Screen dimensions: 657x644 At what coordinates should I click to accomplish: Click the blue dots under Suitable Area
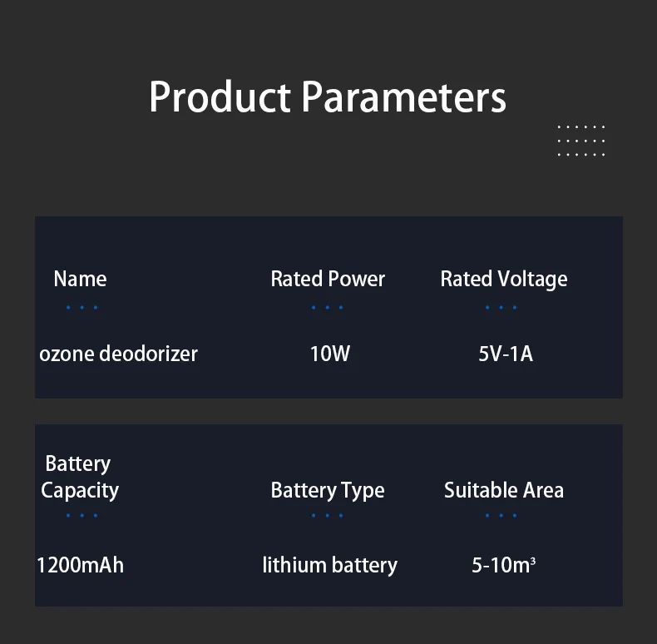pos(501,515)
